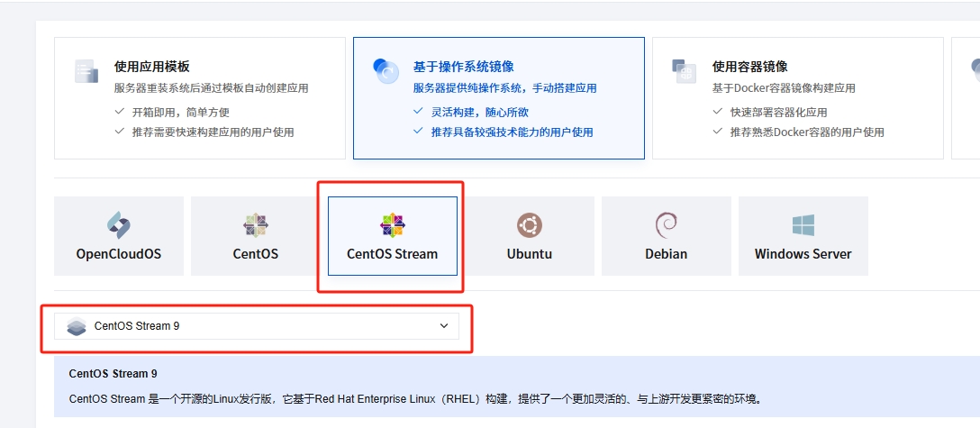
Task: Click the Windows Server window logo
Action: click(803, 225)
